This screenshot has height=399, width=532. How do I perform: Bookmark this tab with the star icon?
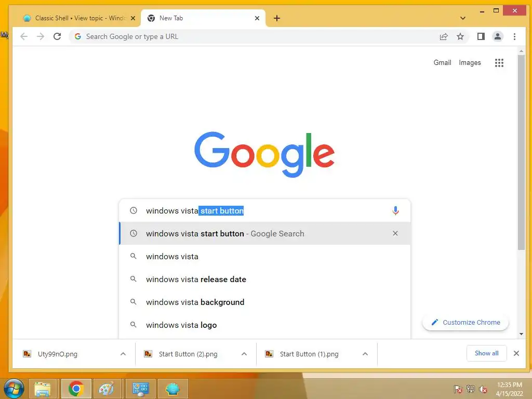[460, 36]
